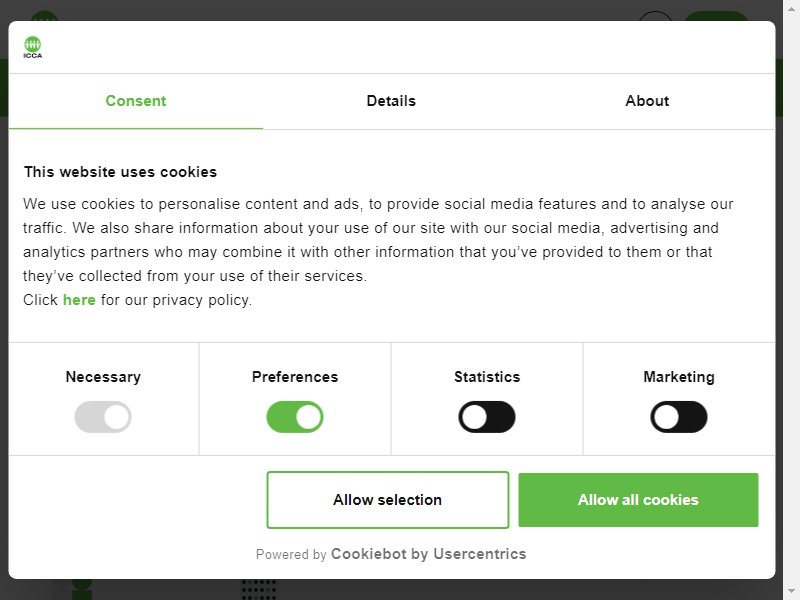The width and height of the screenshot is (800, 600).
Task: Click the Marketing category label
Action: [679, 377]
